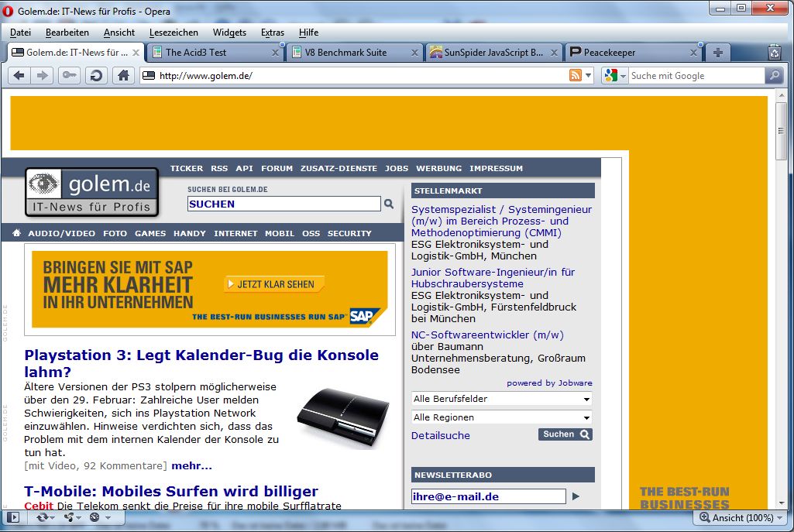Open the Lesezeichen menu
Viewport: 794px width, 532px height.
(174, 33)
